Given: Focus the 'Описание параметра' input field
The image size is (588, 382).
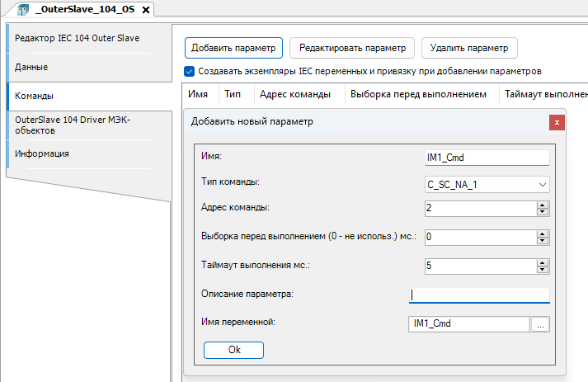Looking at the screenshot, I should click(478, 295).
